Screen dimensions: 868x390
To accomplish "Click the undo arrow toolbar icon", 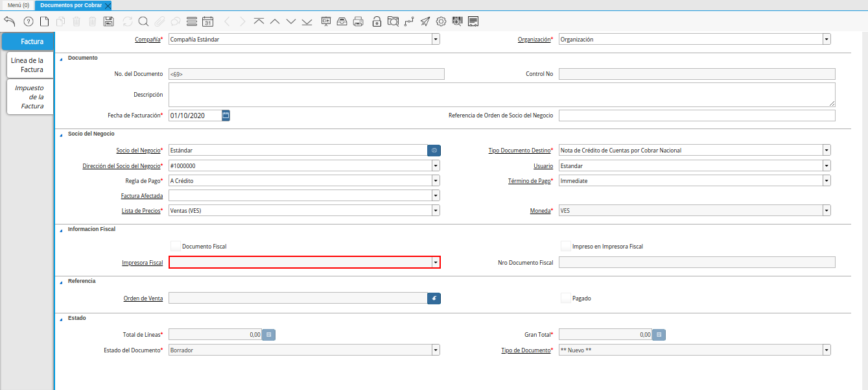I will coord(10,21).
